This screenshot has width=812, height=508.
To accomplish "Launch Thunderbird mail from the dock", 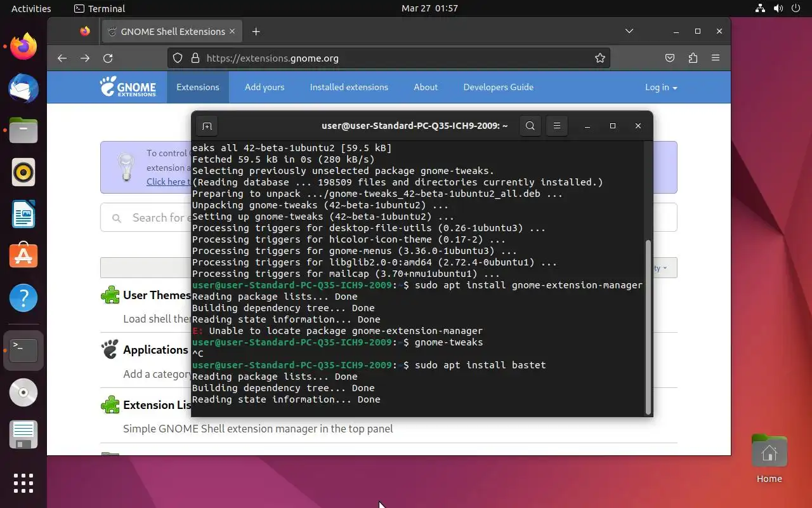I will pos(23,88).
